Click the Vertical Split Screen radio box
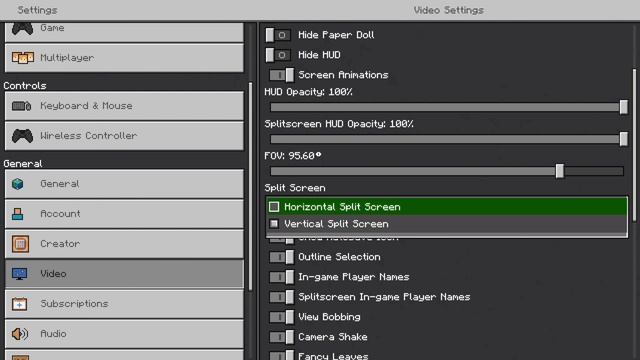Screen dimensions: 640x360 pyautogui.click(x=274, y=224)
